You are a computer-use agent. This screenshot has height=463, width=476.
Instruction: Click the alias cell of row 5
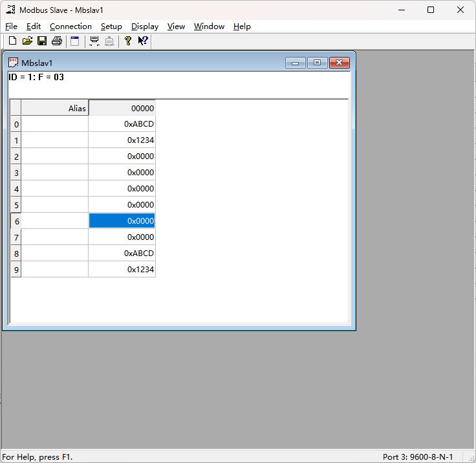point(55,204)
